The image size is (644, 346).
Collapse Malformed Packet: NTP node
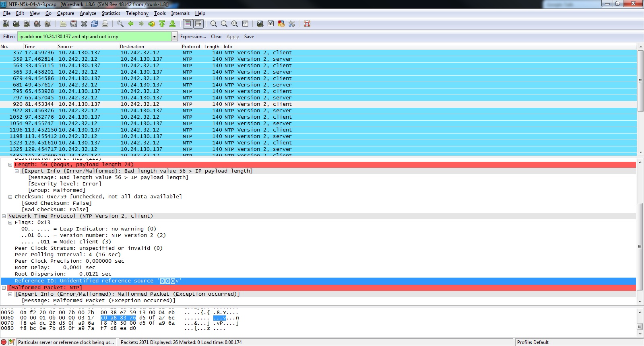(4, 288)
